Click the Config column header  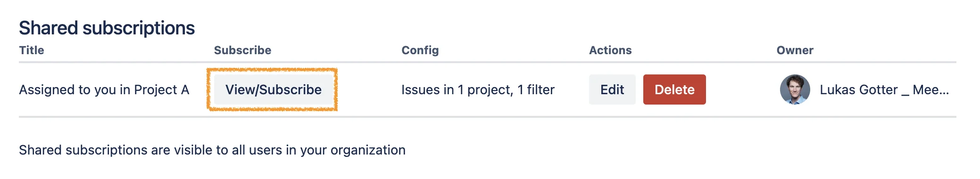coord(420,50)
